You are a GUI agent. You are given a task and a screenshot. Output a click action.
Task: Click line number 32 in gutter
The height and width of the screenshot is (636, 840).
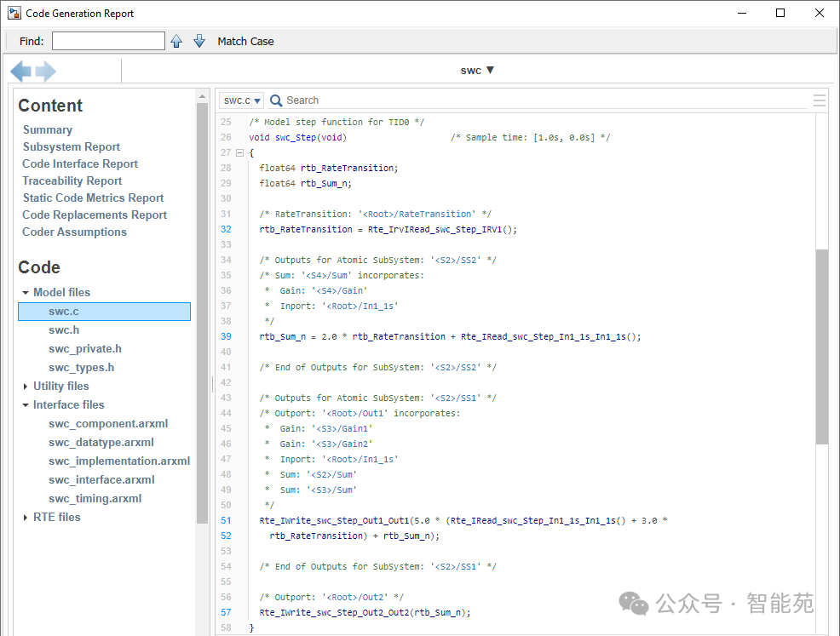click(226, 229)
